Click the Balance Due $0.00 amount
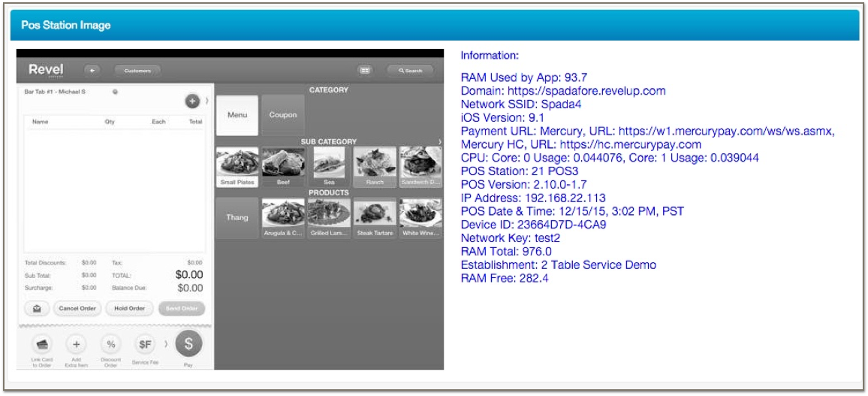Image resolution: width=868 pixels, height=396 pixels. click(190, 288)
